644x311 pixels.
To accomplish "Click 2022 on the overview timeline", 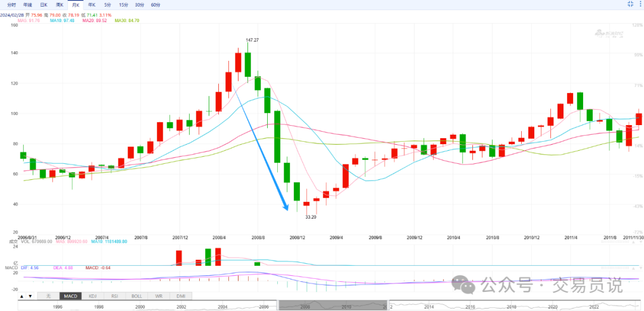I will pyautogui.click(x=594, y=307).
